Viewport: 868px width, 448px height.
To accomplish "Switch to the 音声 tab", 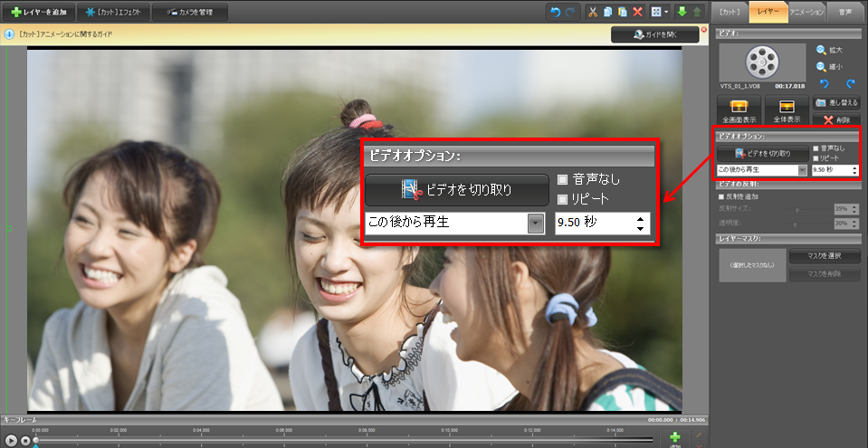I will tap(845, 12).
